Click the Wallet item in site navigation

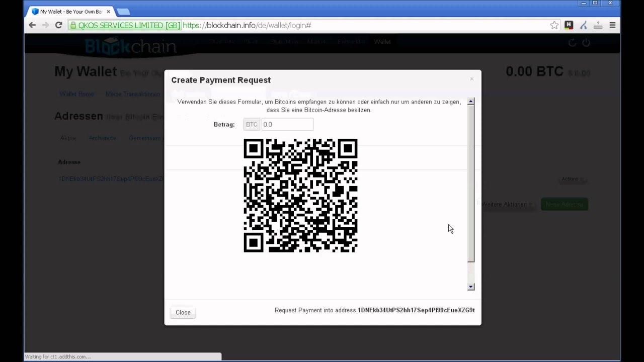pos(382,42)
